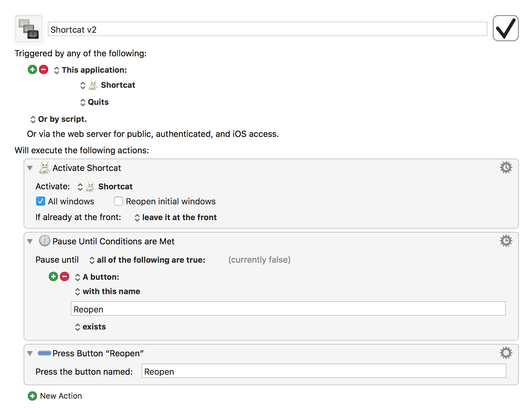Add a condition with green plus

coord(53,276)
